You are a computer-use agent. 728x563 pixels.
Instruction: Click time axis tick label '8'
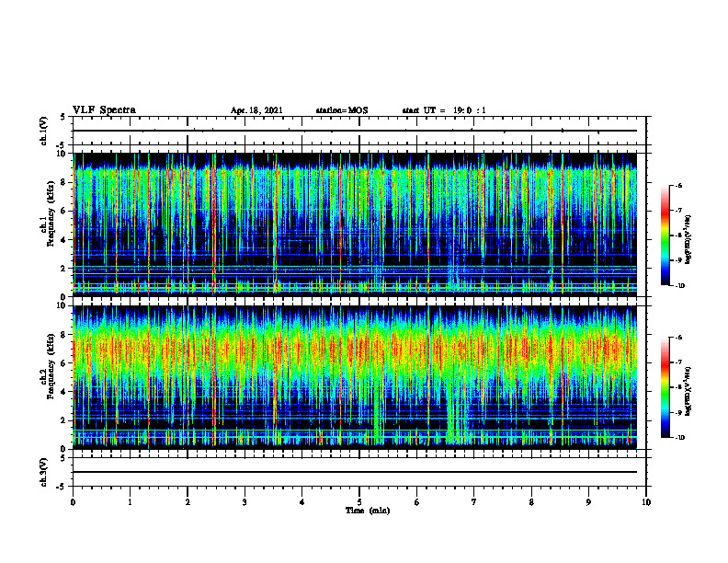(531, 502)
